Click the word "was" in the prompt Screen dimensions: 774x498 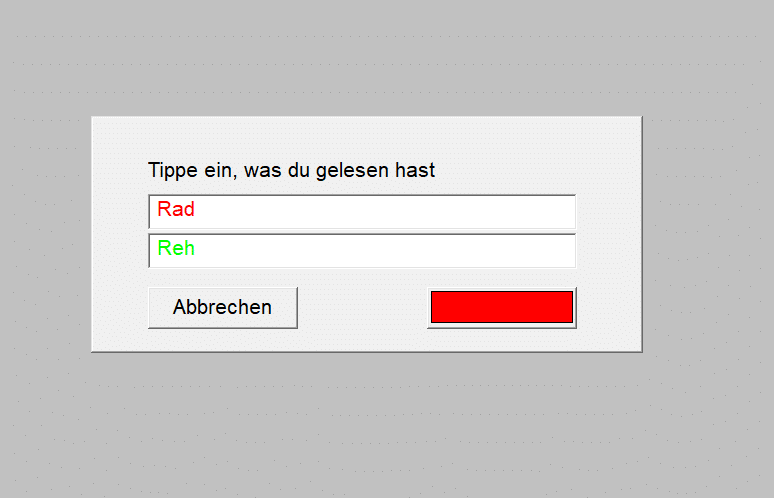pos(261,170)
